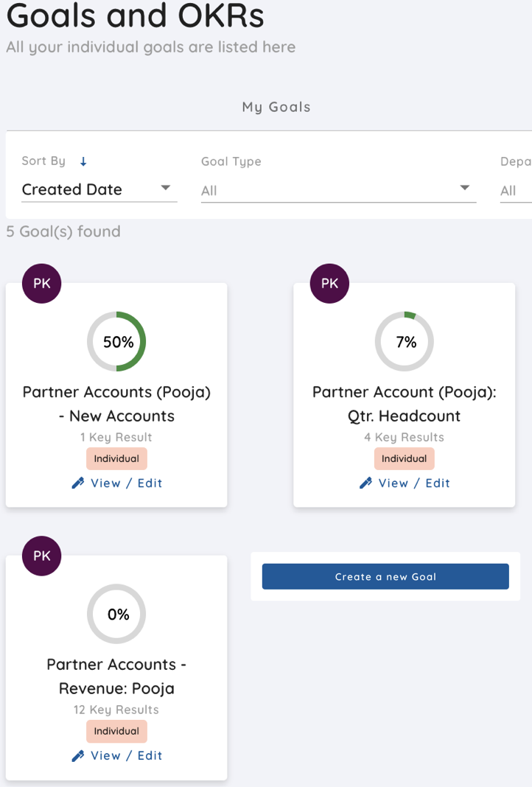
Task: Click the pencil icon on the New Accounts card
Action: [78, 483]
